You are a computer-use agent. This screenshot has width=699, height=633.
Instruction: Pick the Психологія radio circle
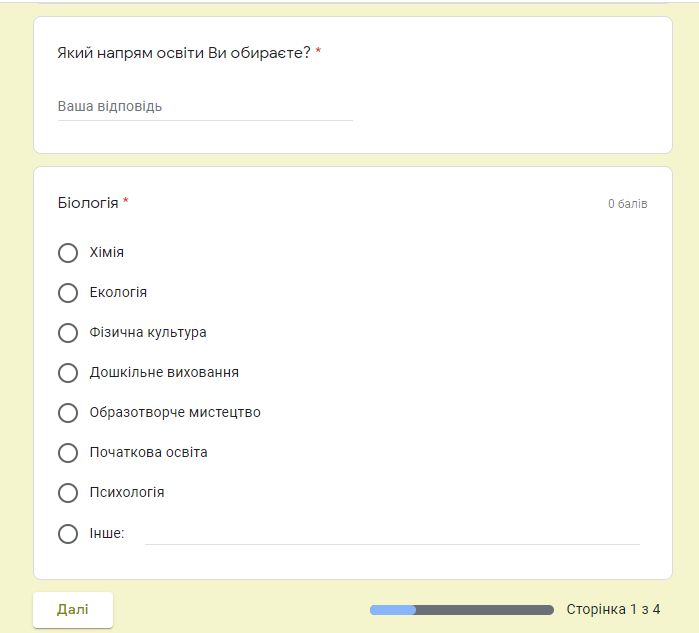(x=68, y=493)
